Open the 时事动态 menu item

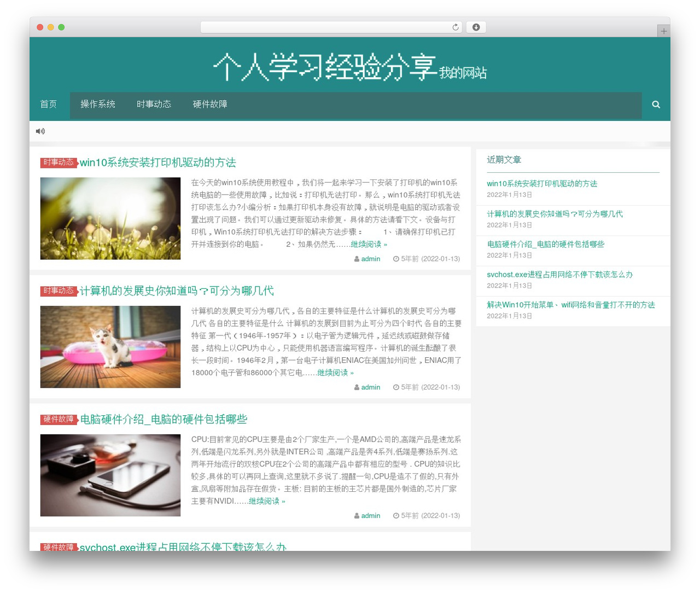(154, 104)
